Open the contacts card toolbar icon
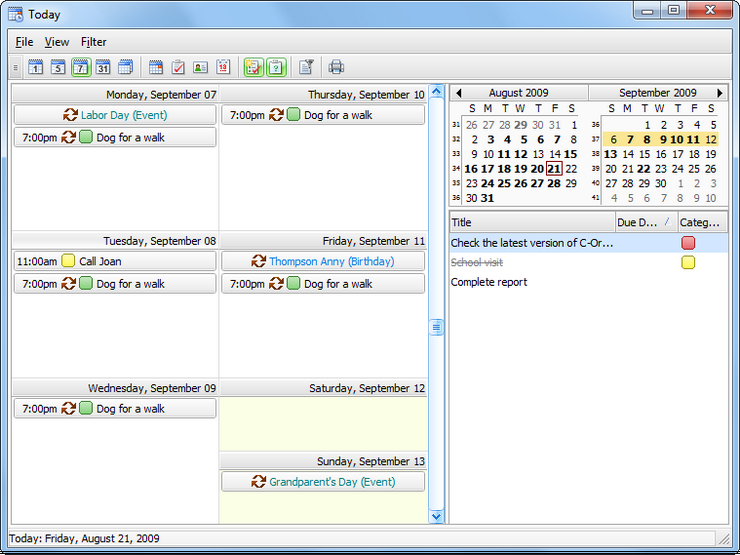 coord(200,67)
